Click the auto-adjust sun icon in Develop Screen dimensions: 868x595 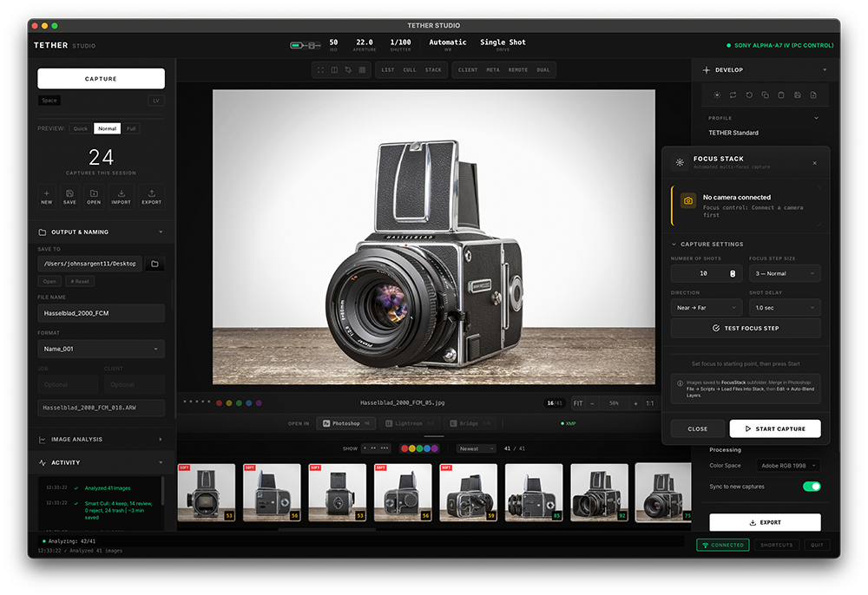717,95
